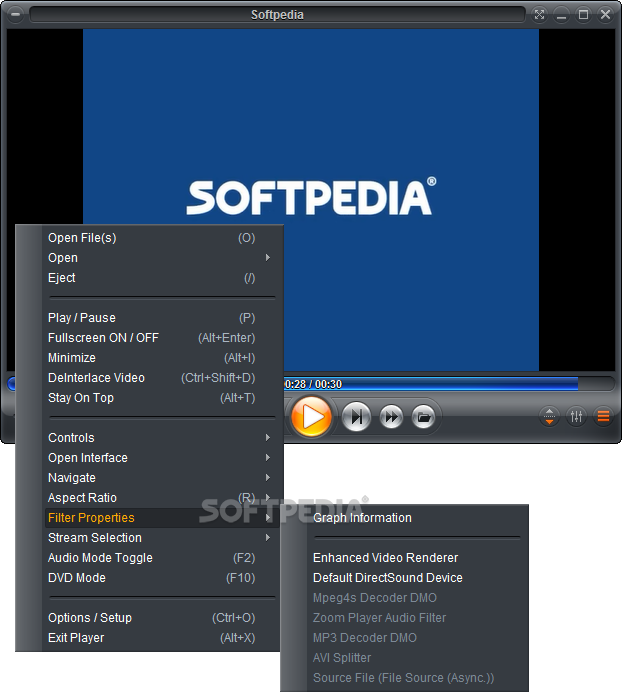Close the Zoom Player window

605,15
